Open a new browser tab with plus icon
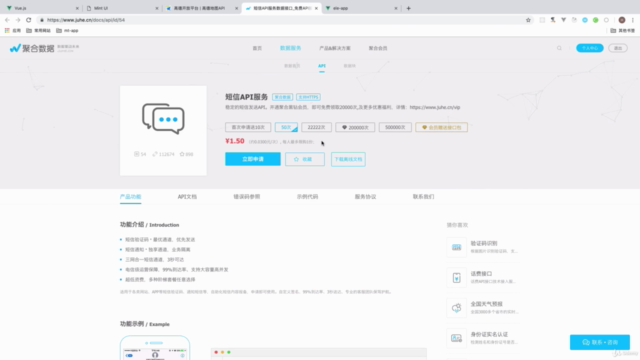This screenshot has width=640, height=360. pyautogui.click(x=408, y=8)
